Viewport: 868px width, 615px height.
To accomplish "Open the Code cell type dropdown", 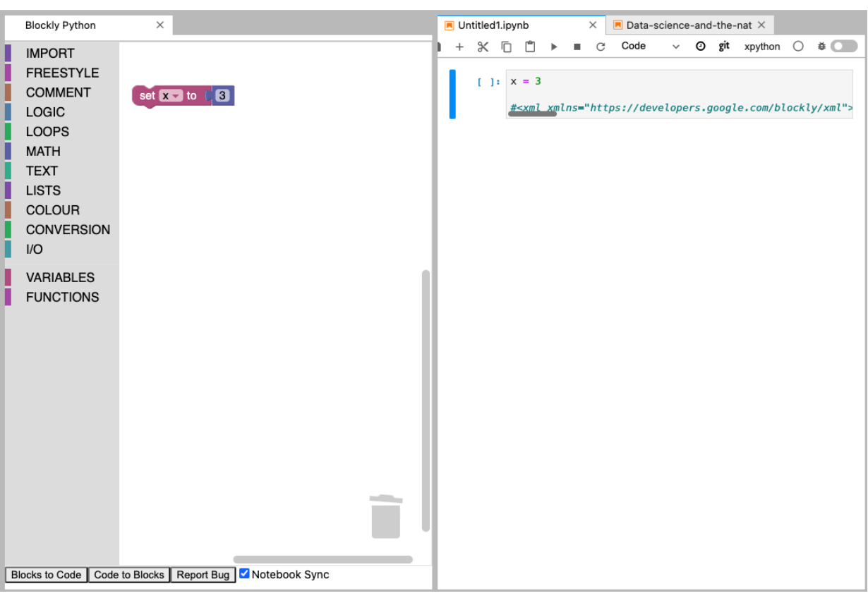I will pos(650,46).
